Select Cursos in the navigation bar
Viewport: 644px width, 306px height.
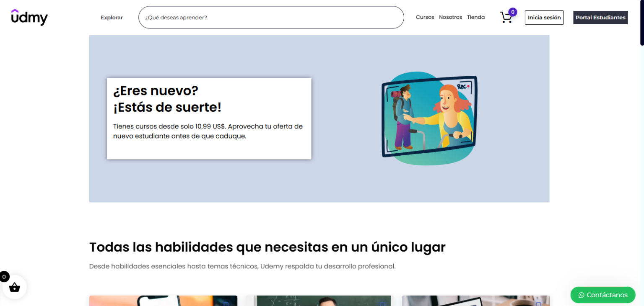(425, 17)
